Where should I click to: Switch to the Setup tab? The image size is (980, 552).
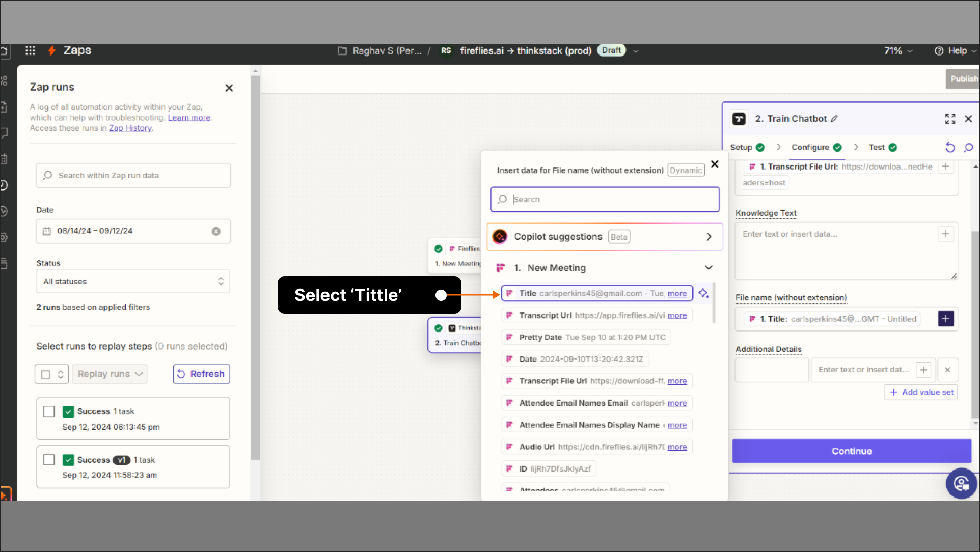pos(747,147)
